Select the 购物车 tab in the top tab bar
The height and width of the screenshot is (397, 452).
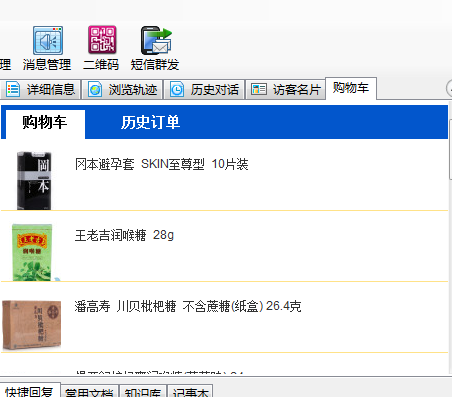(x=351, y=88)
